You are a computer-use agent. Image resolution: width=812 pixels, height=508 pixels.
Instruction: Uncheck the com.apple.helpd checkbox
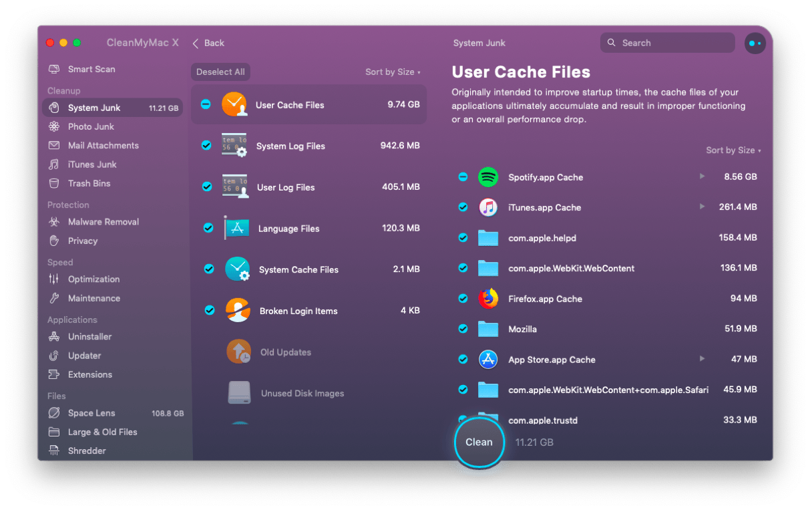click(x=463, y=237)
